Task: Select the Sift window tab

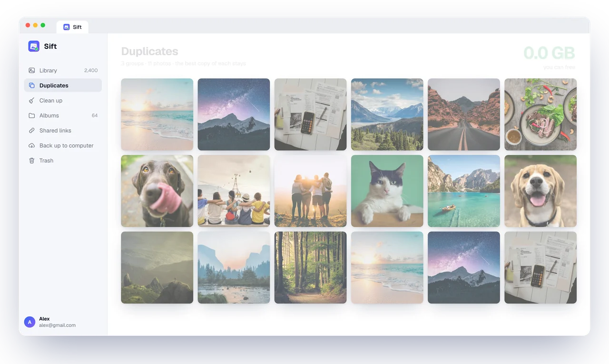Action: [x=72, y=27]
